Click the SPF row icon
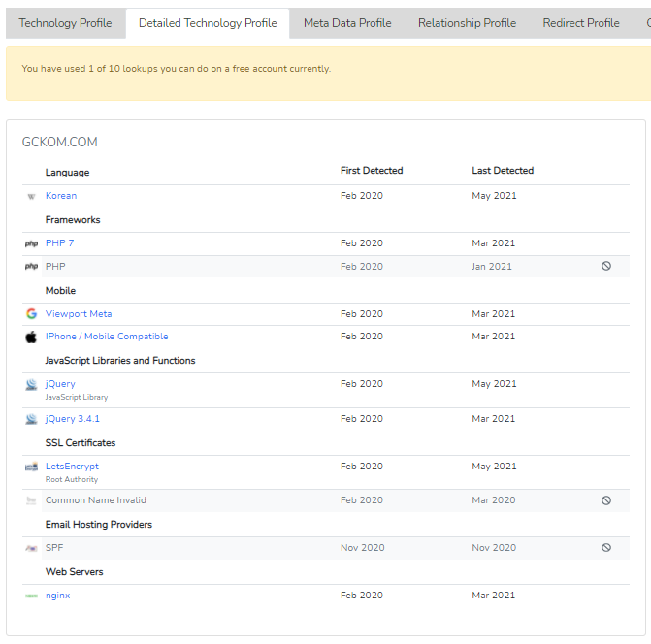This screenshot has width=651, height=644. tap(32, 548)
